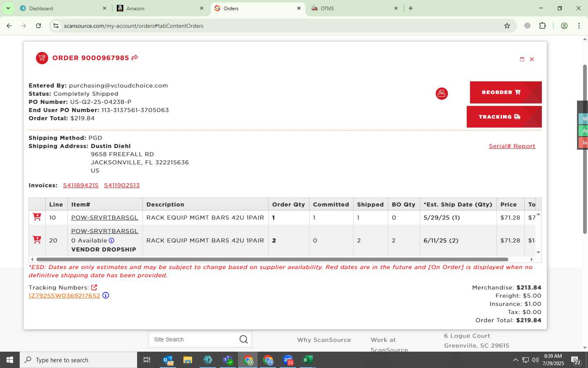Open invoice 5411894215
Screen dimensions: 588x368
[80, 185]
